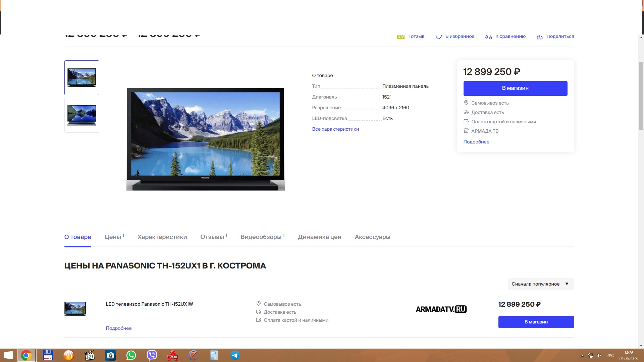Click В магазин button in the top price card
The height and width of the screenshot is (362, 644).
pyautogui.click(x=515, y=88)
